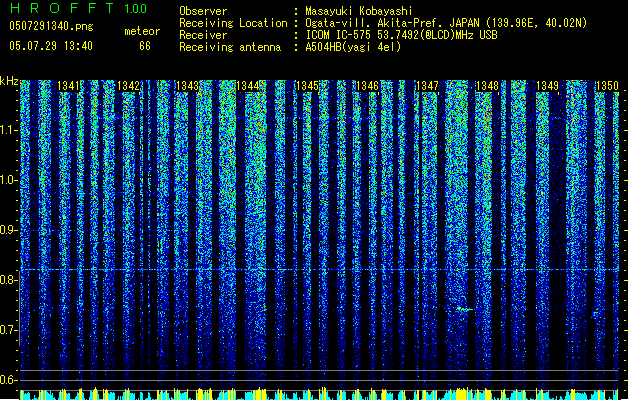Click the 1347 time marker
629x400 pixels.
(427, 86)
